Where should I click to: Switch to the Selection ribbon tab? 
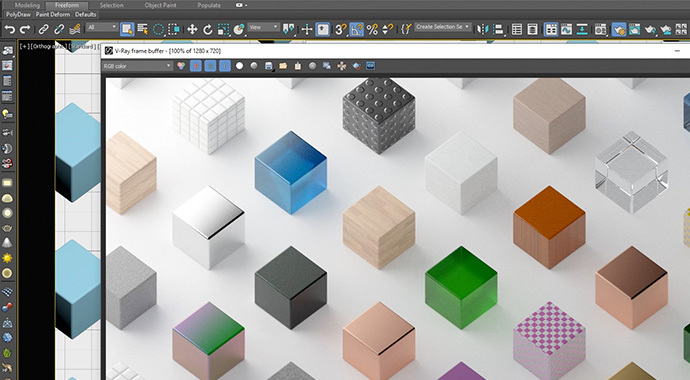pyautogui.click(x=111, y=5)
